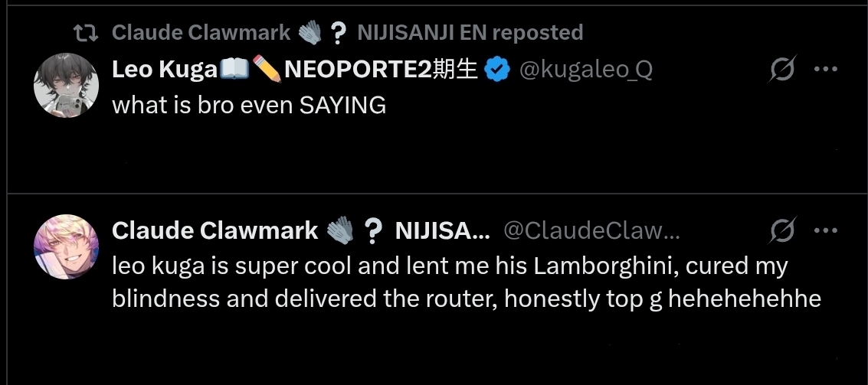Viewport: 868px width, 385px height.
Task: Open the more options menu on Claude Clawmark's post
Action: click(x=826, y=230)
